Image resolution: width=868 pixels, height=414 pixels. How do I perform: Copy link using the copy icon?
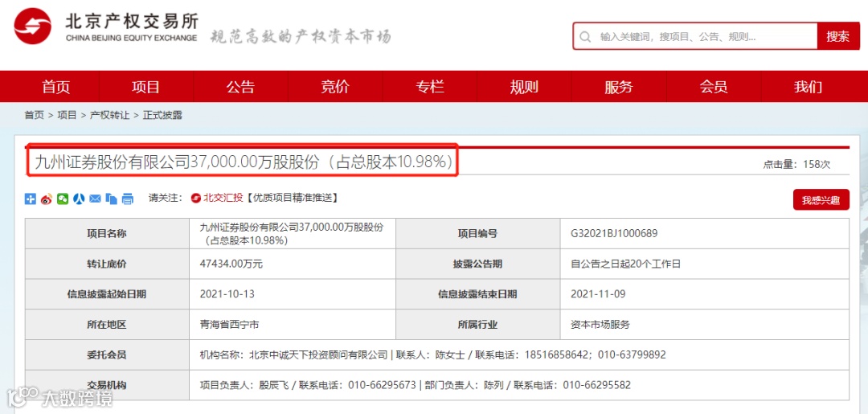(111, 199)
